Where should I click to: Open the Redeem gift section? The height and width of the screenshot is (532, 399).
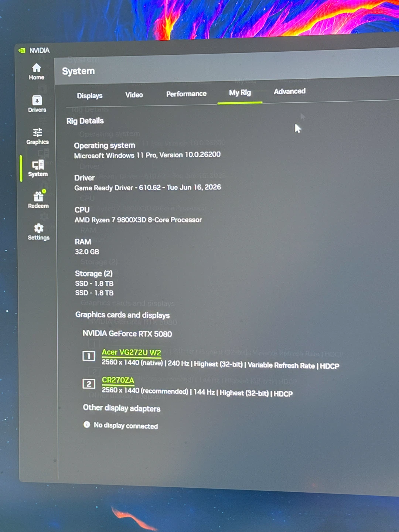[38, 199]
